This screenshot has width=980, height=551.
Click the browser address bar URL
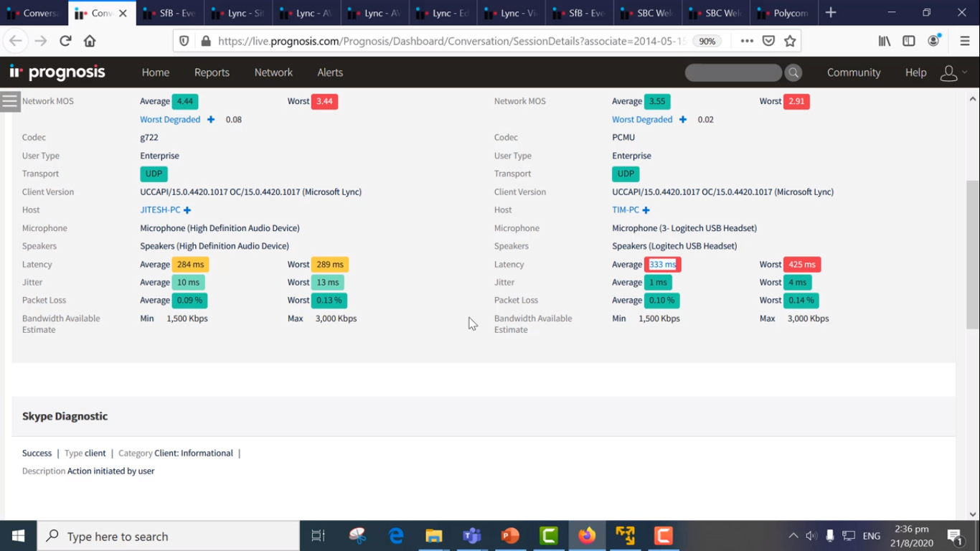(x=452, y=41)
